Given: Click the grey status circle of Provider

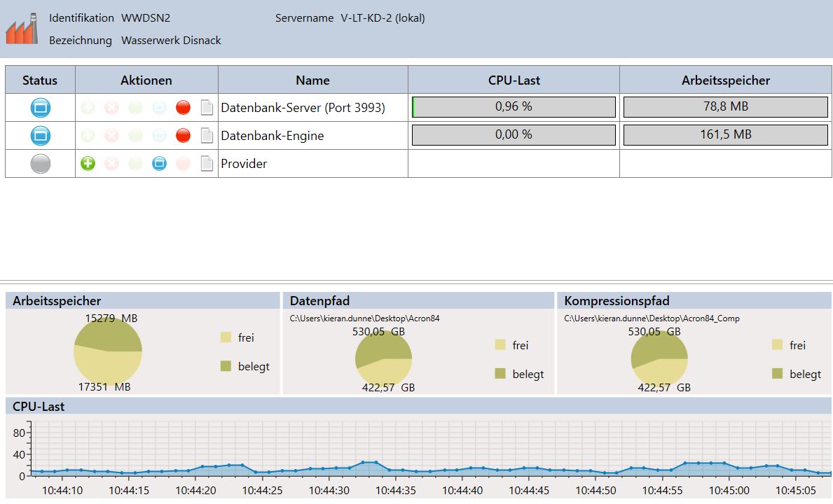Looking at the screenshot, I should click(x=41, y=164).
